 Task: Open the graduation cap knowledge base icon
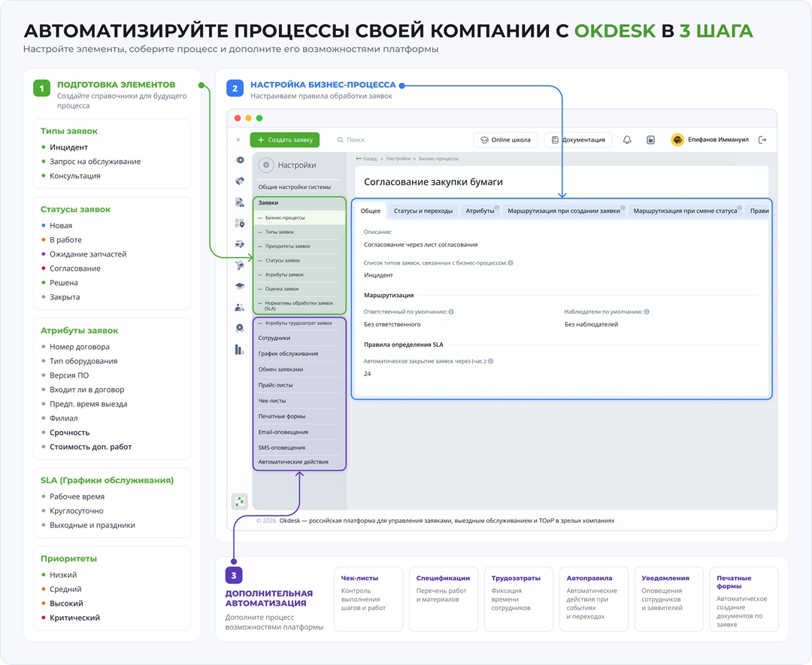240,286
